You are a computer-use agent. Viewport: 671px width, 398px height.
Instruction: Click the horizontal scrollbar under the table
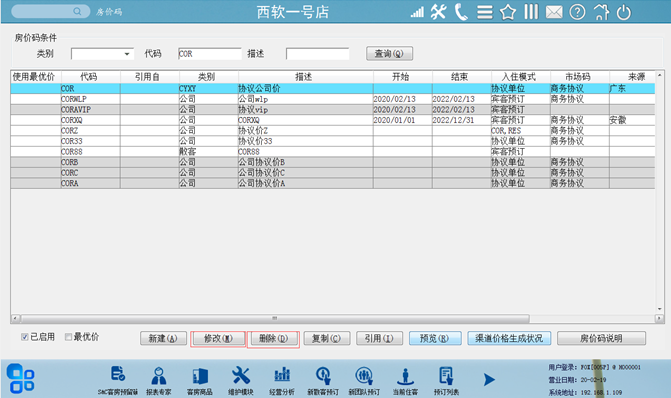pyautogui.click(x=275, y=318)
